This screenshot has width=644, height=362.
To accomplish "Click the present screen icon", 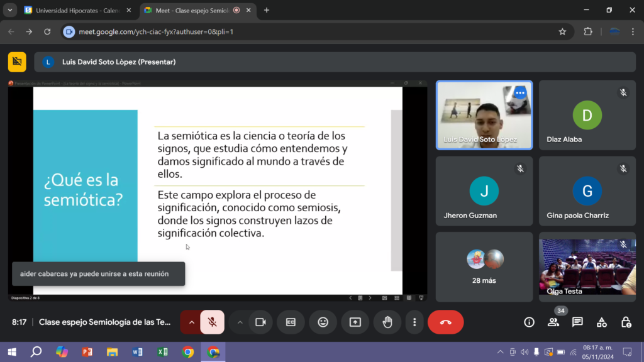I will click(355, 322).
